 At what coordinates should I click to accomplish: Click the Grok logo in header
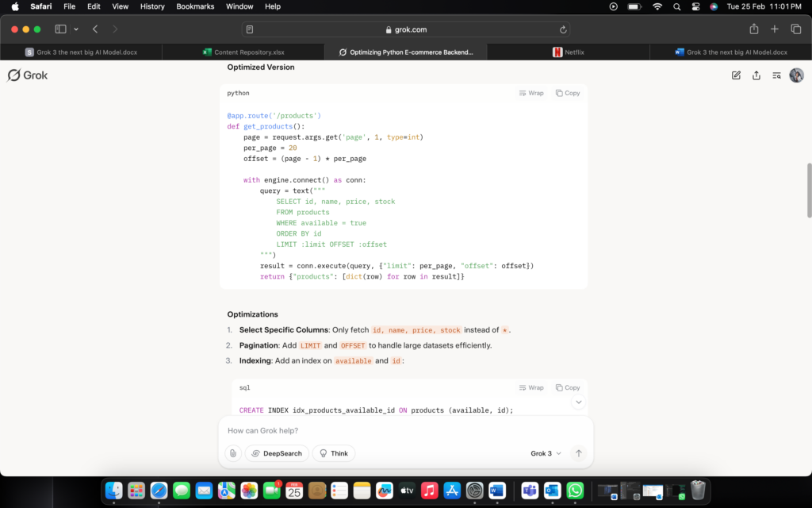[x=28, y=75]
